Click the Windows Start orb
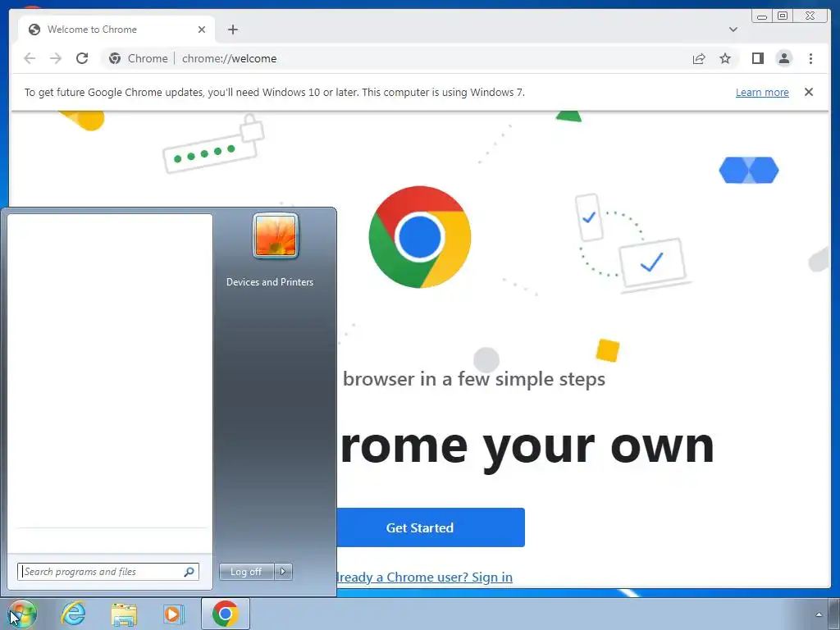Screen dimensions: 840x630 pyautogui.click(x=22, y=614)
